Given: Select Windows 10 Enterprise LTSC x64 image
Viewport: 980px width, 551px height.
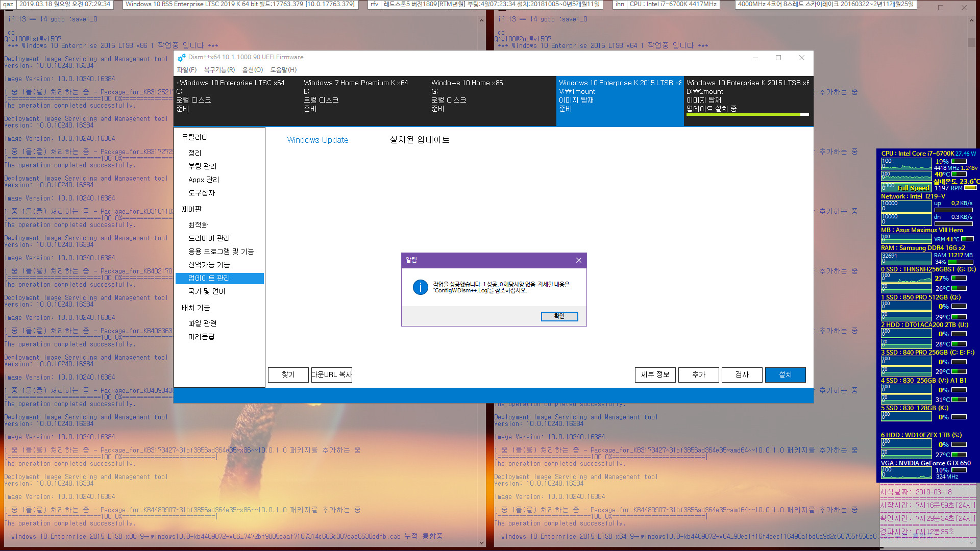Looking at the screenshot, I should [x=237, y=101].
